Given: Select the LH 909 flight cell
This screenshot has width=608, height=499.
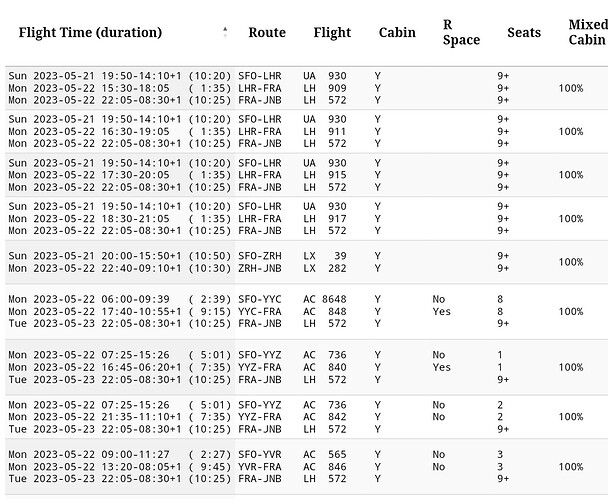Looking at the screenshot, I should 325,87.
